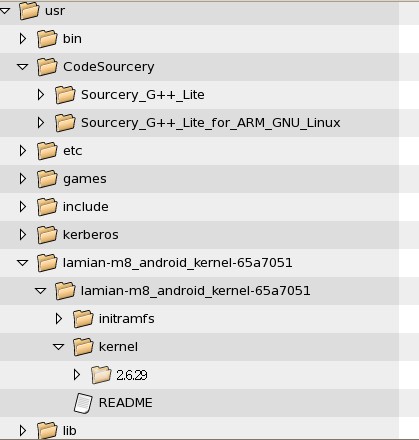The image size is (419, 440).
Task: Collapse the usr folder tree
Action: pyautogui.click(x=5, y=11)
